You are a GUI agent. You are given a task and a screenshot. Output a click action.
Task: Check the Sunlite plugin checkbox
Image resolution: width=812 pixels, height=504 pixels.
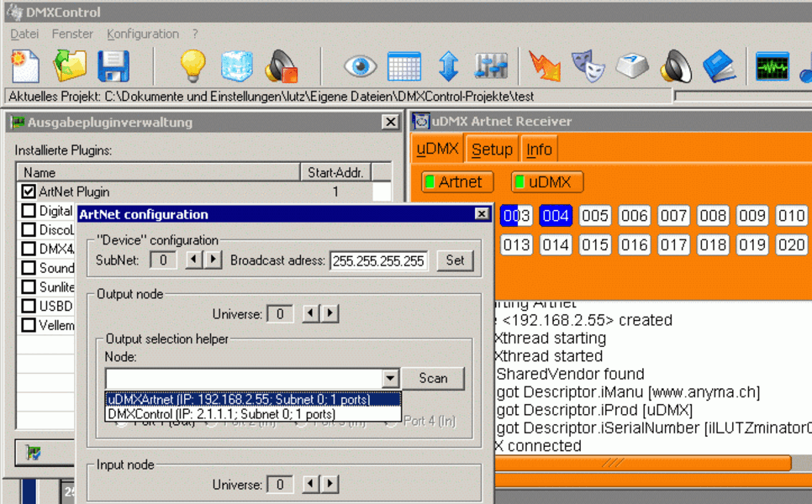click(29, 286)
